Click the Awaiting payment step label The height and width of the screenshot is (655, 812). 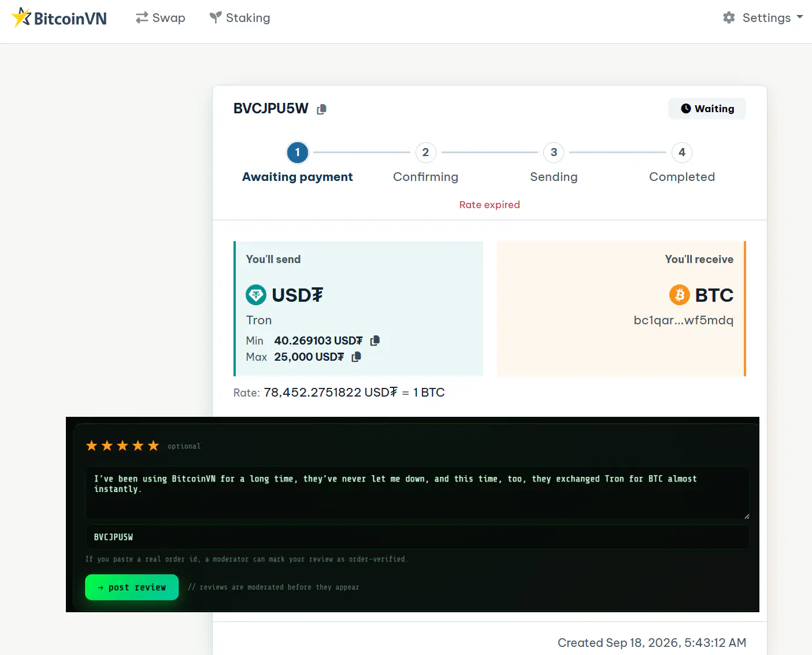298,177
